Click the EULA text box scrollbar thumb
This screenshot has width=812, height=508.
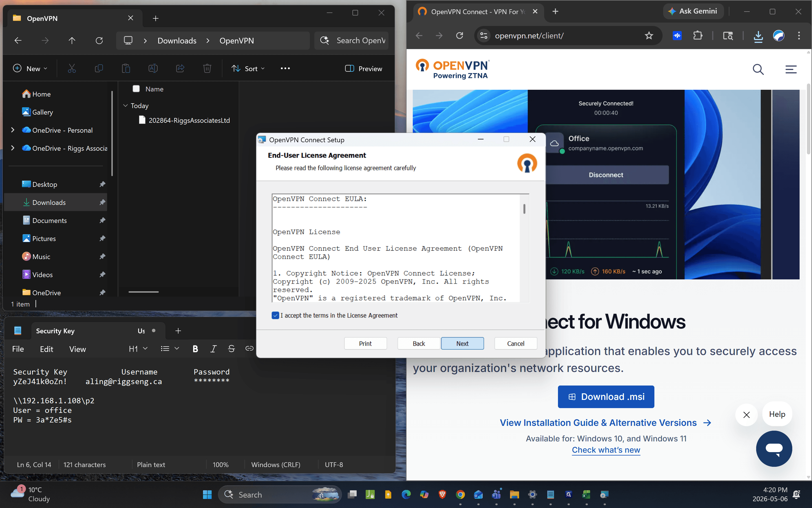point(524,209)
